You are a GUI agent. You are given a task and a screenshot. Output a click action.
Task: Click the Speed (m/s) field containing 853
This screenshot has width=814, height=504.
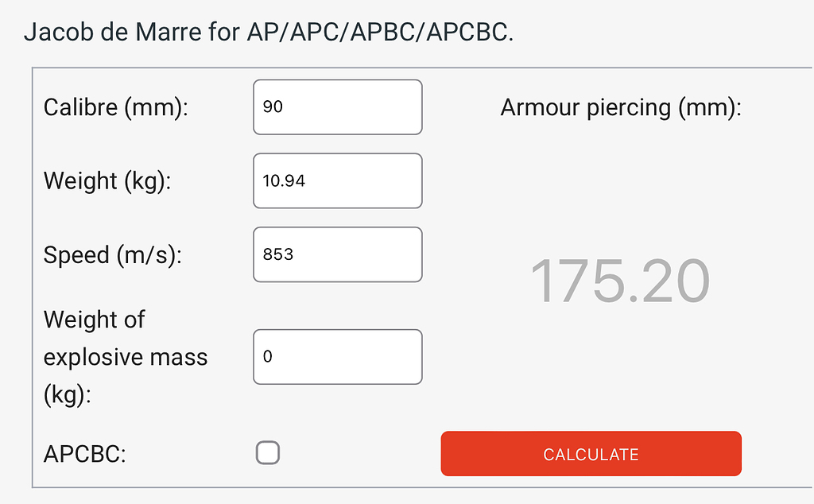(x=337, y=254)
